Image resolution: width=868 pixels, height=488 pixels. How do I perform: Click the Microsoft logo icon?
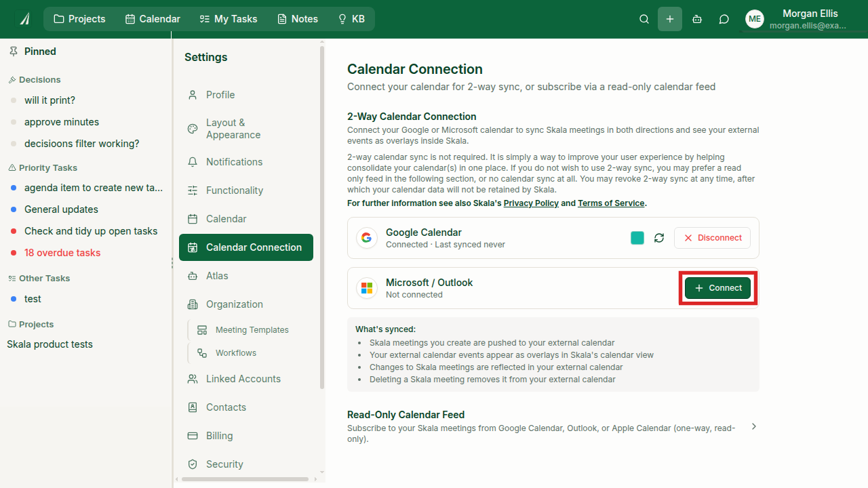pos(367,288)
